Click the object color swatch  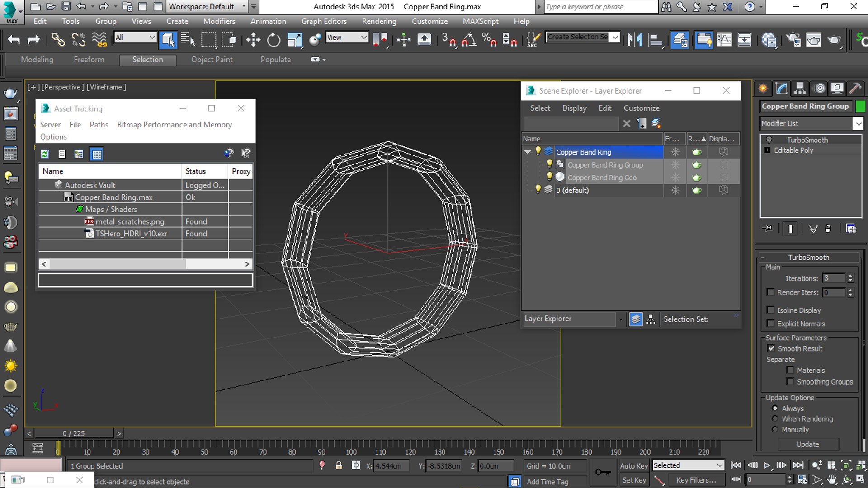click(x=860, y=106)
